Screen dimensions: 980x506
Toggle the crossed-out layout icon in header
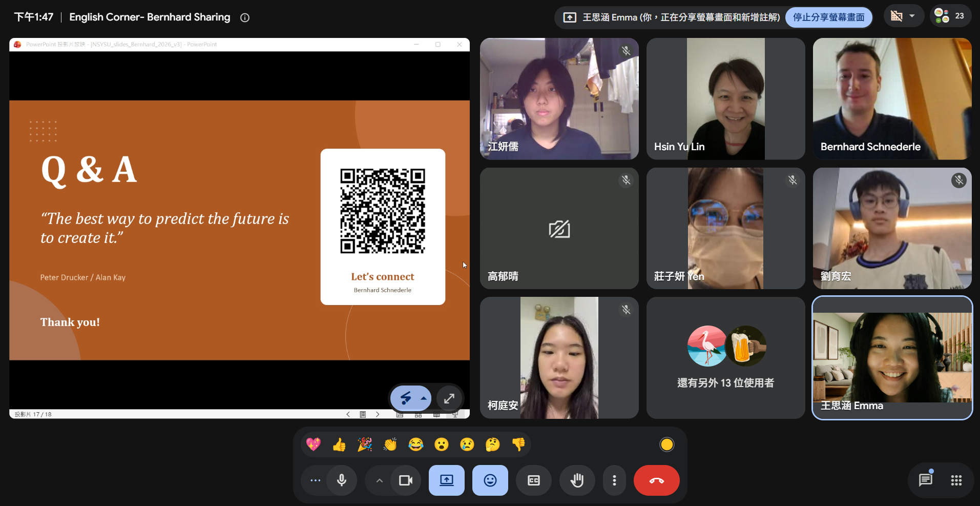point(896,16)
